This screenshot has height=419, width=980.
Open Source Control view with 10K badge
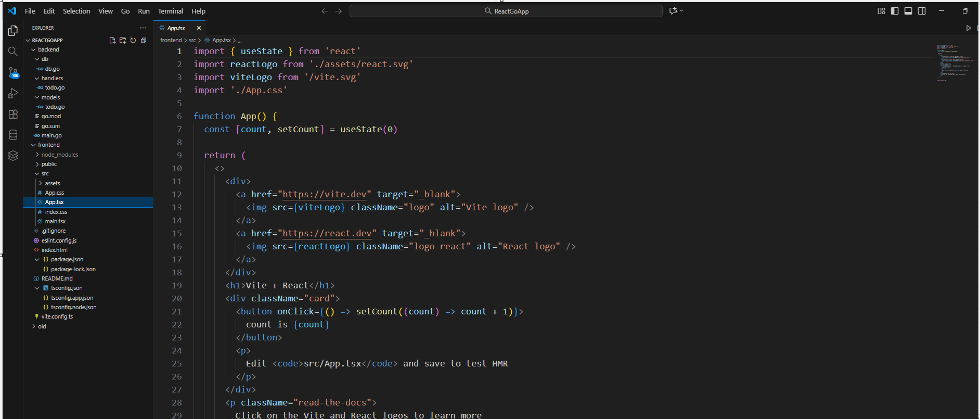point(13,73)
